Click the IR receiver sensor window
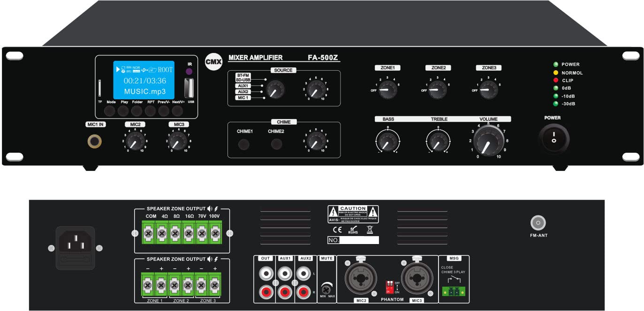The height and width of the screenshot is (311, 644). click(x=190, y=71)
